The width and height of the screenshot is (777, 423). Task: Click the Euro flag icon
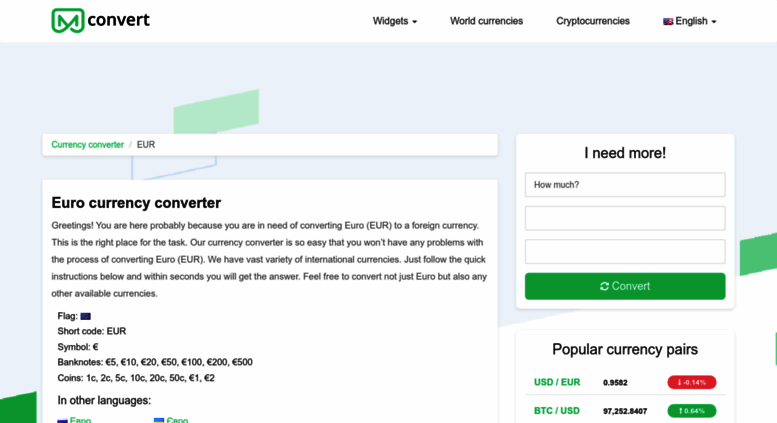[x=85, y=316]
